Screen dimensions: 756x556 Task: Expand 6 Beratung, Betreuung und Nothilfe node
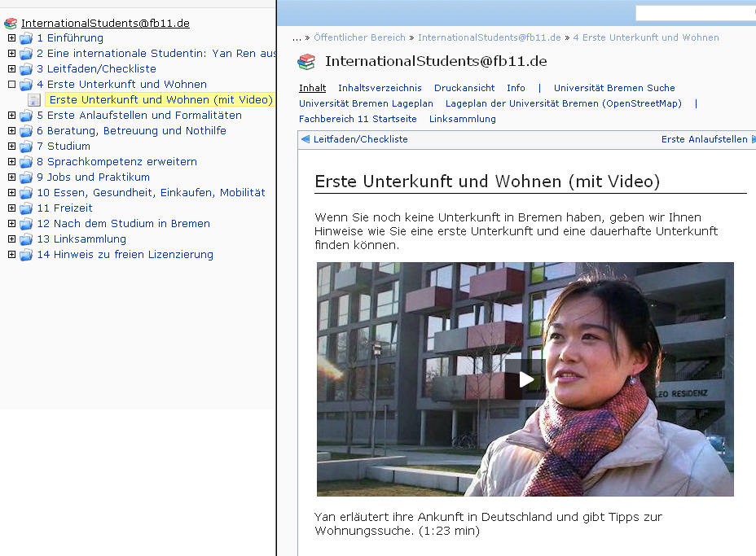tap(11, 131)
